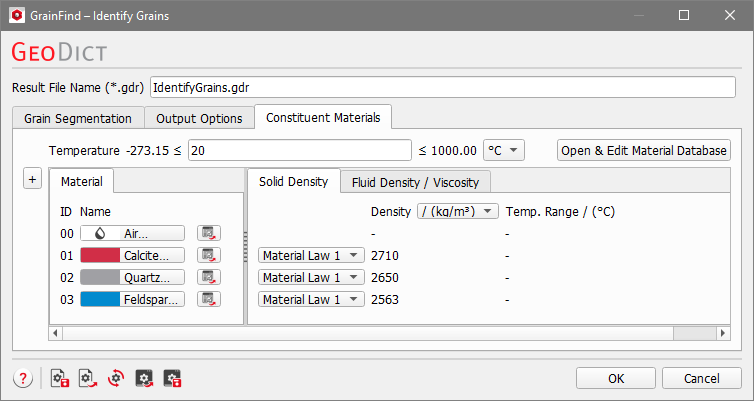Open Material Law dropdown for Feldspar row
The image size is (754, 401).
(311, 299)
